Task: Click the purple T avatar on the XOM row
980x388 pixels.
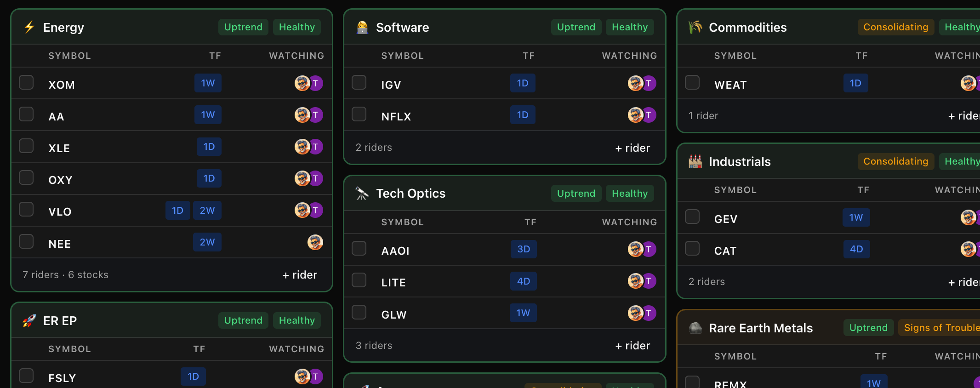Action: click(316, 83)
